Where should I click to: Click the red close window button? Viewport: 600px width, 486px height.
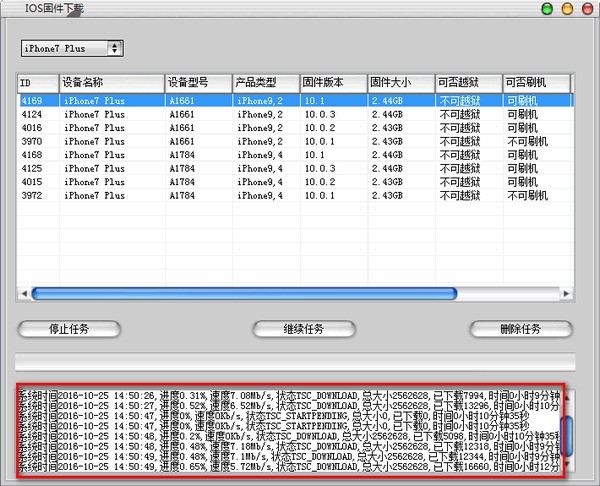[585, 9]
